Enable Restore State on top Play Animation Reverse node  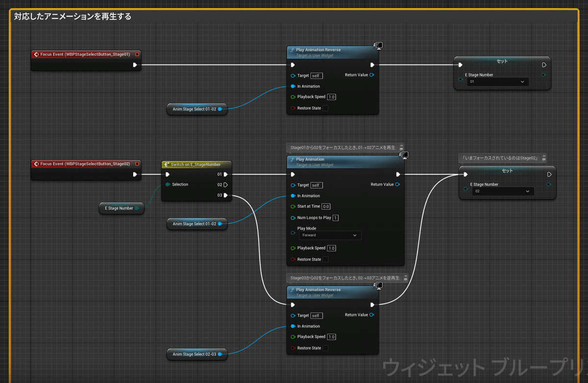[x=325, y=108]
